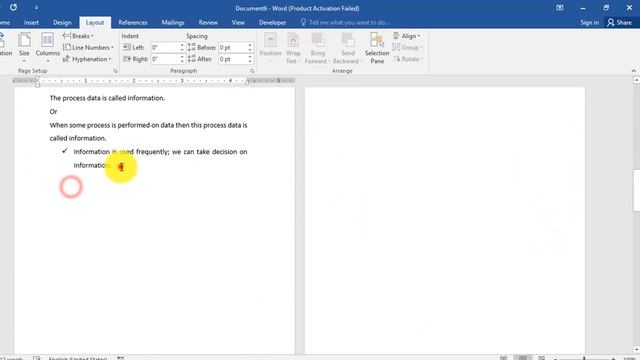The image size is (640, 360).
Task: Open the Breaks dropdown
Action: pyautogui.click(x=78, y=36)
